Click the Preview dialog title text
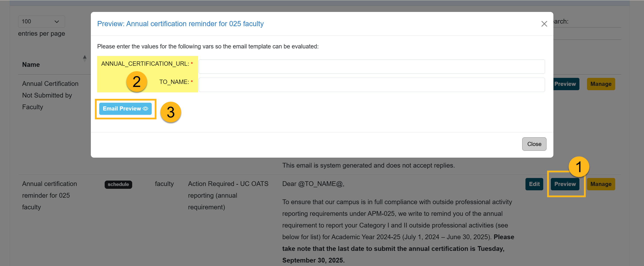This screenshot has width=644, height=266. (x=180, y=24)
